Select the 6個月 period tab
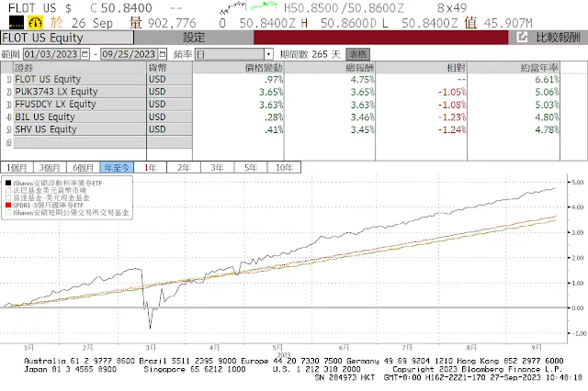588x391 pixels. coord(84,167)
